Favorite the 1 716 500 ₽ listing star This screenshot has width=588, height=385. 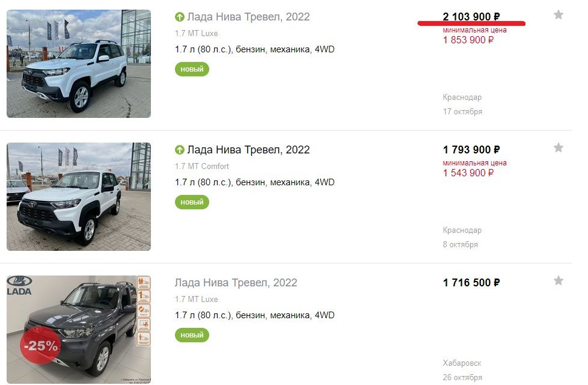point(559,281)
